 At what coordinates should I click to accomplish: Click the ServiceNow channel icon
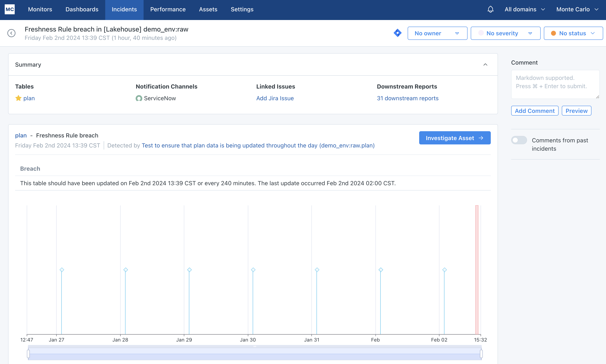[139, 98]
